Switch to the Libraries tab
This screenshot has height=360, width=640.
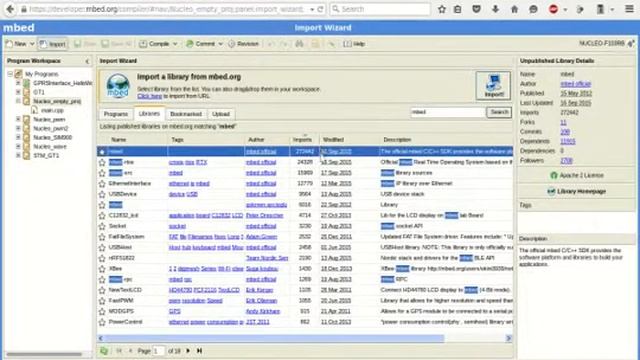click(x=149, y=113)
